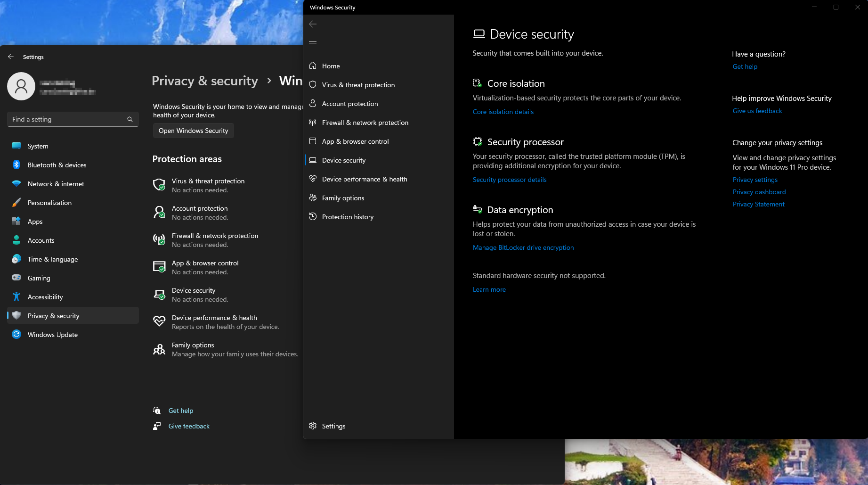Click Privacy & security breadcrumb heading
Viewport: 868px width, 485px height.
point(205,81)
